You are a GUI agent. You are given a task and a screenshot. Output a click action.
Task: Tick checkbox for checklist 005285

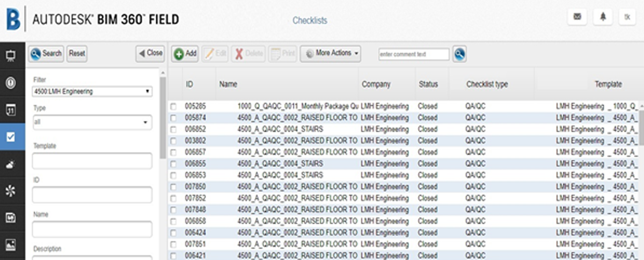(173, 106)
